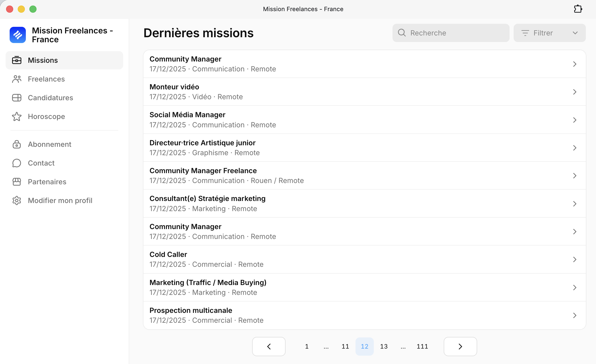Open profile settings via the gear icon

click(x=16, y=200)
